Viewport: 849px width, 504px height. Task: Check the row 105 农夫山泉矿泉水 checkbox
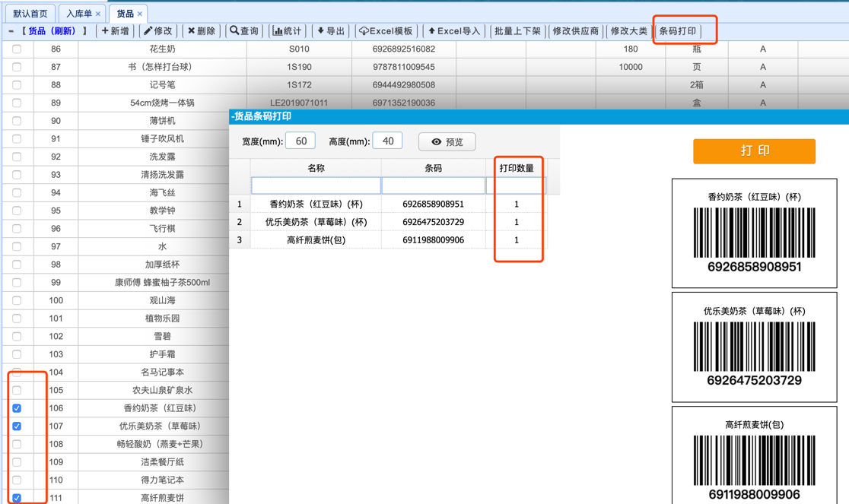click(17, 390)
